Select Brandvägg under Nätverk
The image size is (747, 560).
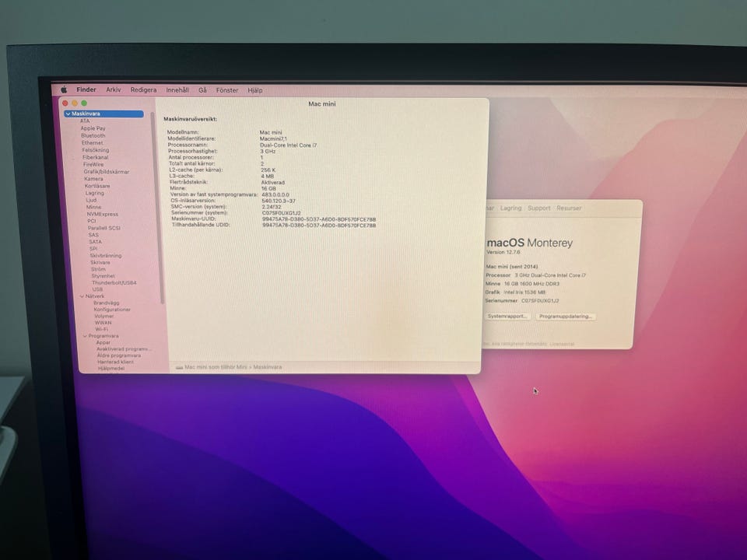coord(107,303)
